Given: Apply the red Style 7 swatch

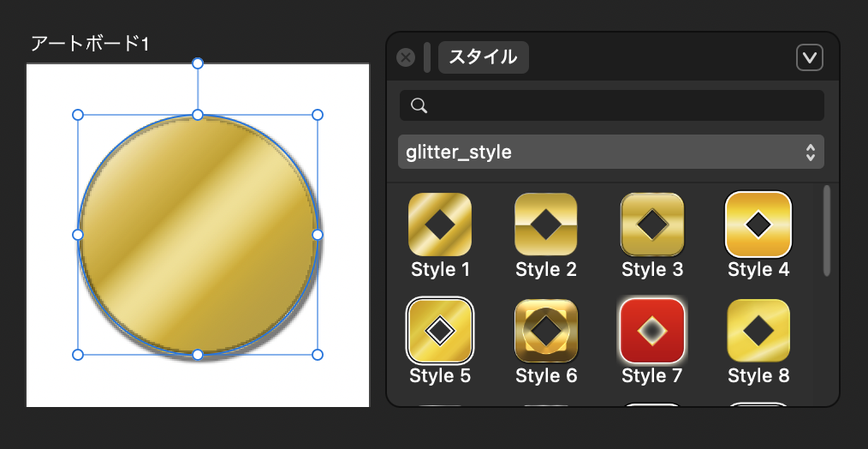Looking at the screenshot, I should point(651,331).
